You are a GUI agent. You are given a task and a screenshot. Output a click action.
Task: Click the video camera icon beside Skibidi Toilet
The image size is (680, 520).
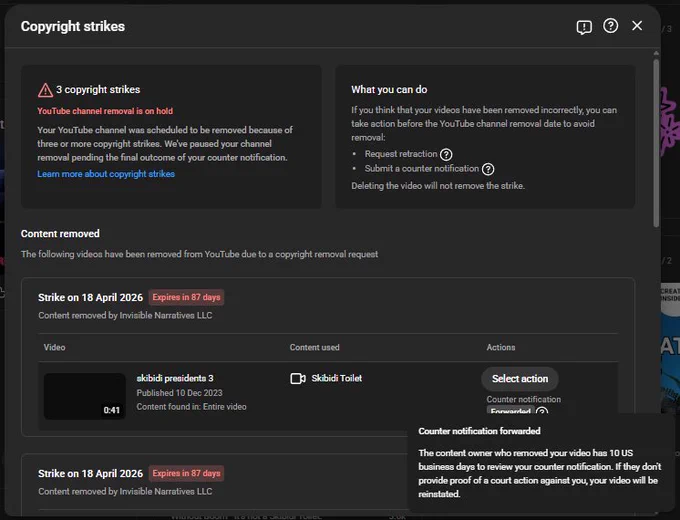tap(298, 379)
